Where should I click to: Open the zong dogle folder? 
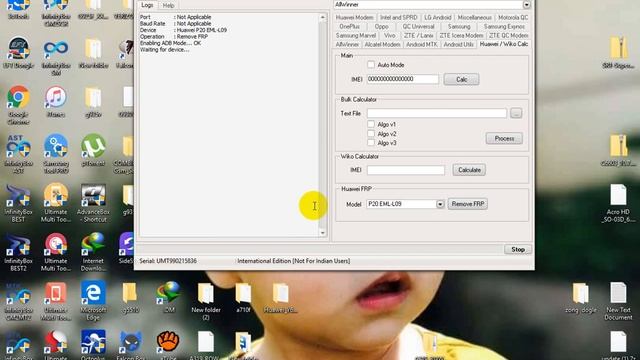pyautogui.click(x=580, y=298)
